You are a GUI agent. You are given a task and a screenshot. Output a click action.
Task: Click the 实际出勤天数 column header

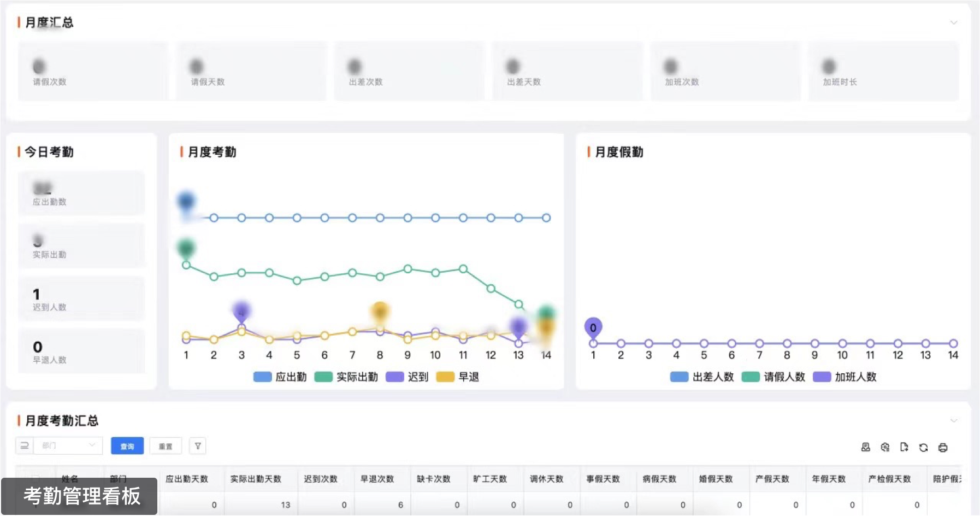pyautogui.click(x=256, y=479)
